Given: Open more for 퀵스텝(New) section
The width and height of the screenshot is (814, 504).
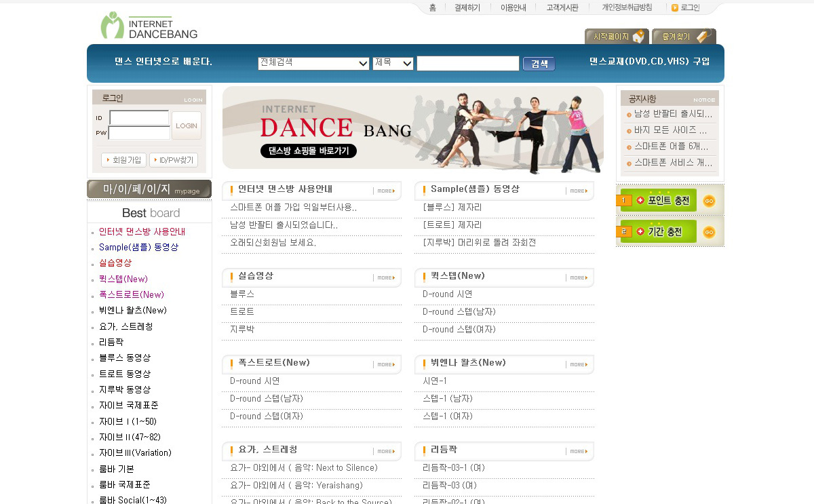Looking at the screenshot, I should [x=578, y=277].
